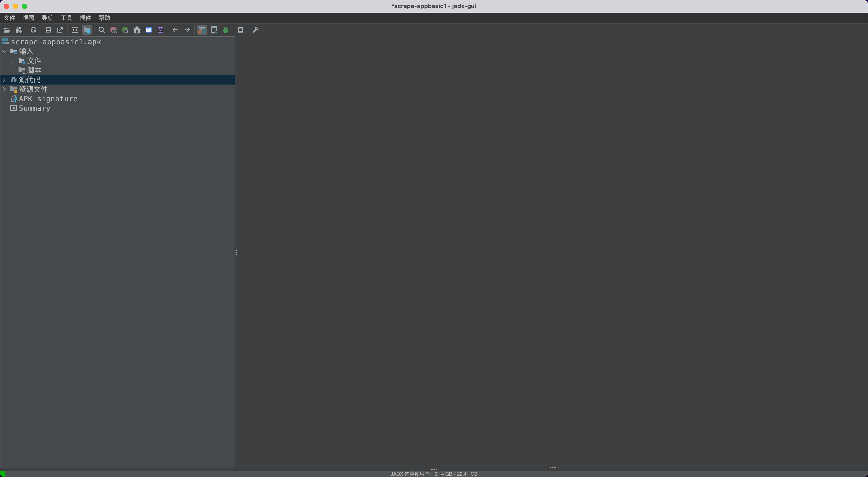
Task: Click the reload files icon
Action: tap(33, 30)
